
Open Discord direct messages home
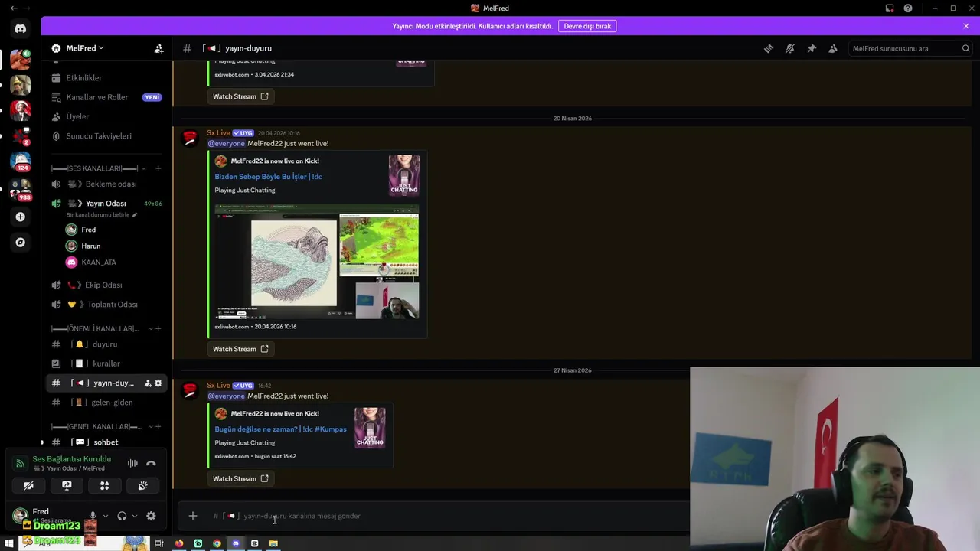(x=20, y=29)
